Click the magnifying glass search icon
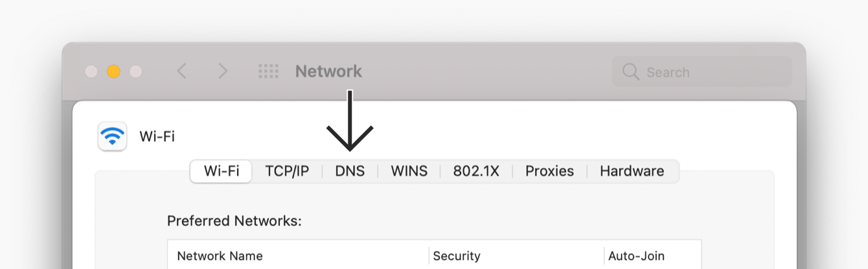Viewport: 868px width, 269px height. point(630,72)
